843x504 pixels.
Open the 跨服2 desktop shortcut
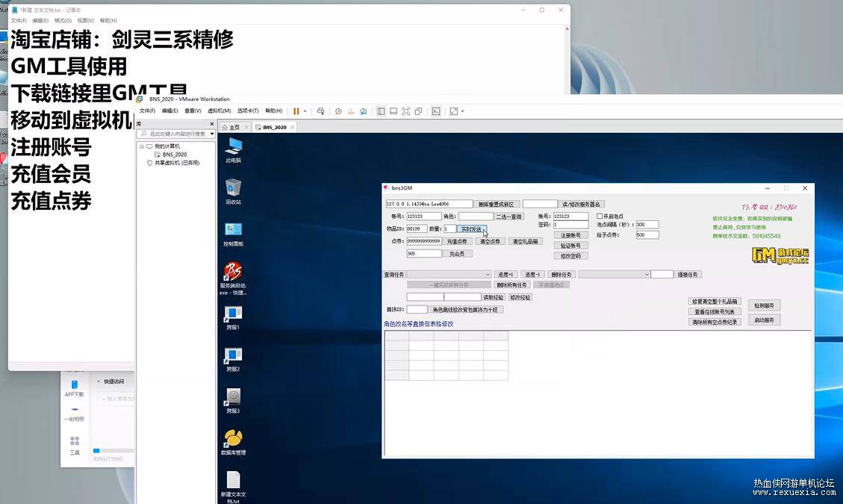(233, 360)
